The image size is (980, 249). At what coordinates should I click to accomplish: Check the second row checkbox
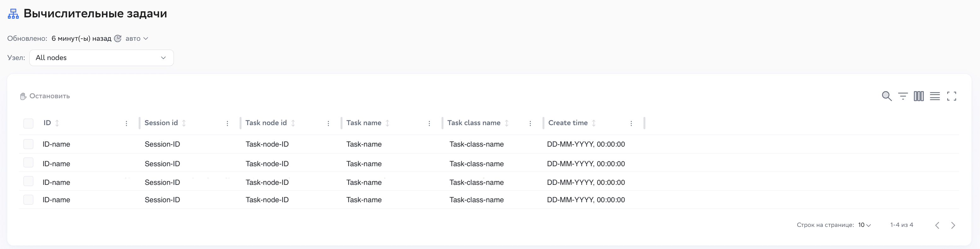click(28, 162)
